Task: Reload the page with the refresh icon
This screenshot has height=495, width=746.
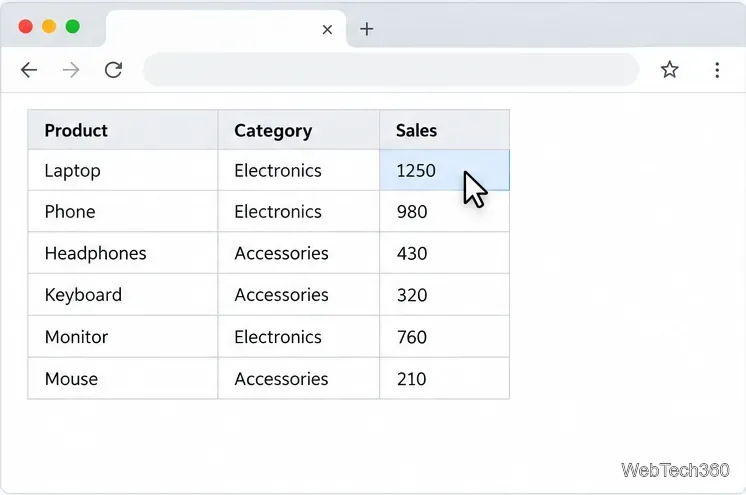Action: click(113, 70)
